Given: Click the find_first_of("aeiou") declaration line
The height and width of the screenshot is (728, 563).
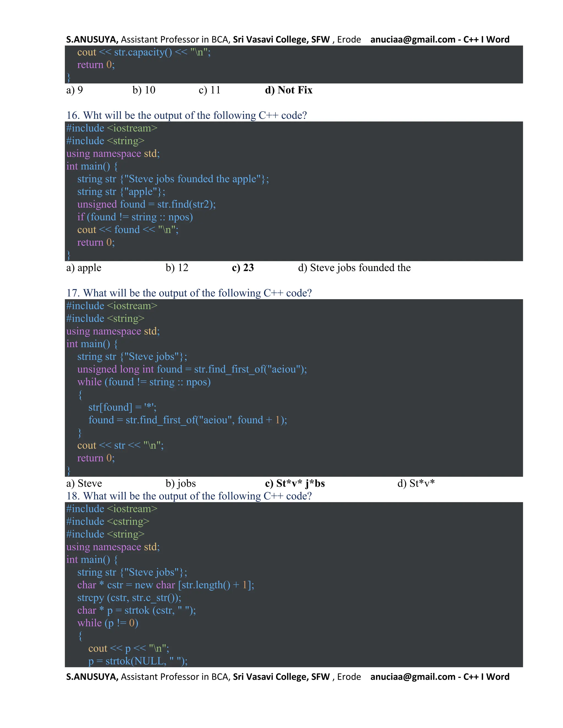Looking at the screenshot, I should tap(192, 369).
